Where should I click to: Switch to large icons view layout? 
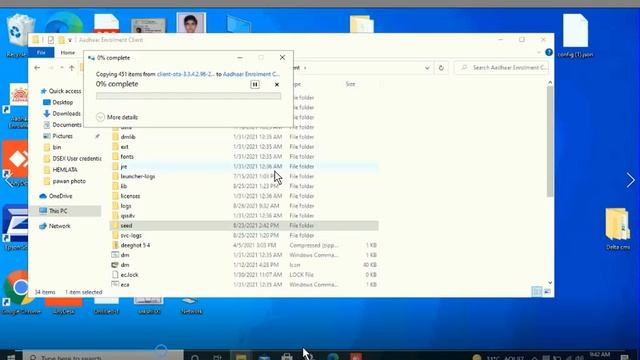coord(547,291)
